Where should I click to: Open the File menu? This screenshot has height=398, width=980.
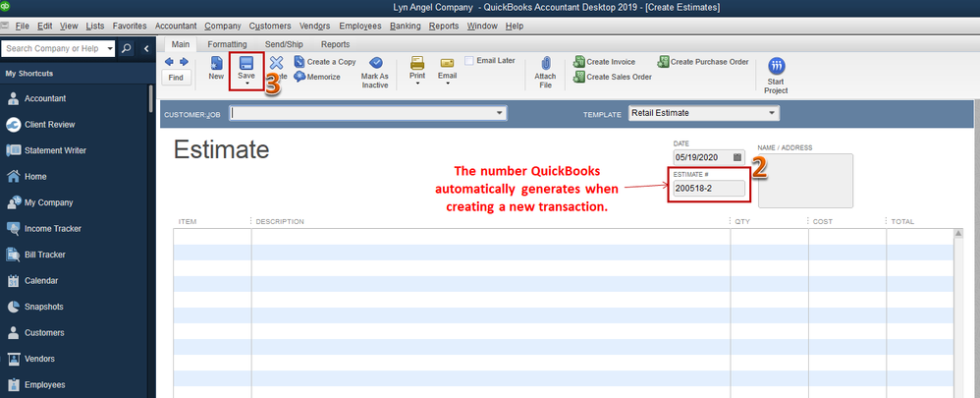point(23,27)
